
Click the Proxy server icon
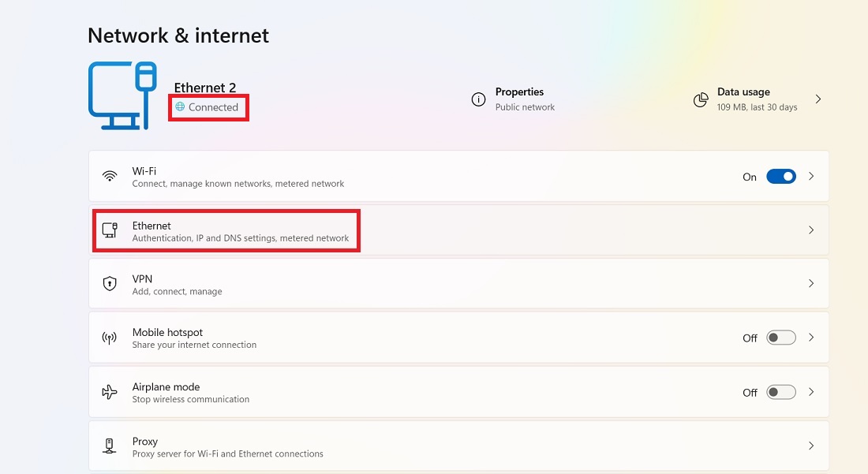coord(110,446)
